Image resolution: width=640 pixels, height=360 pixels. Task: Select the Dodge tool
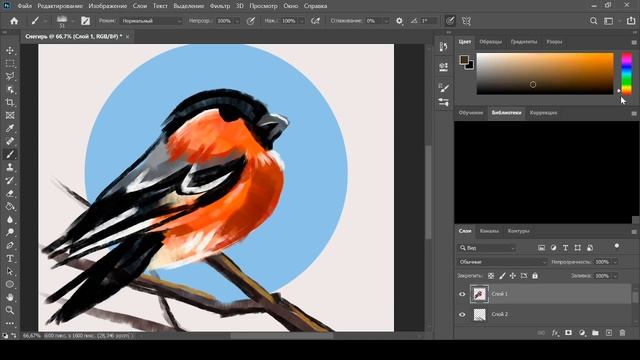10,232
